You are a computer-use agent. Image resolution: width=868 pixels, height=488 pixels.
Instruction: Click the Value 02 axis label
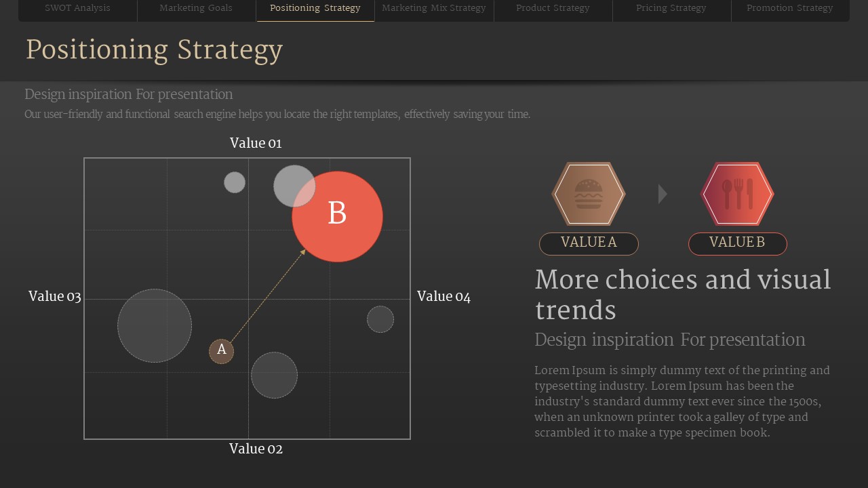click(x=256, y=449)
